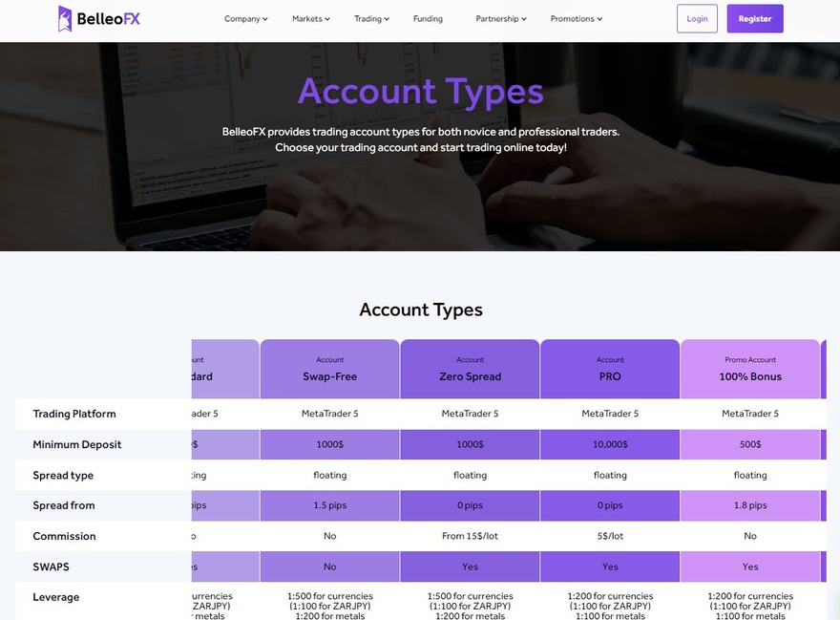Click 'floating' spread type under PRO
840x620 pixels.
(610, 475)
